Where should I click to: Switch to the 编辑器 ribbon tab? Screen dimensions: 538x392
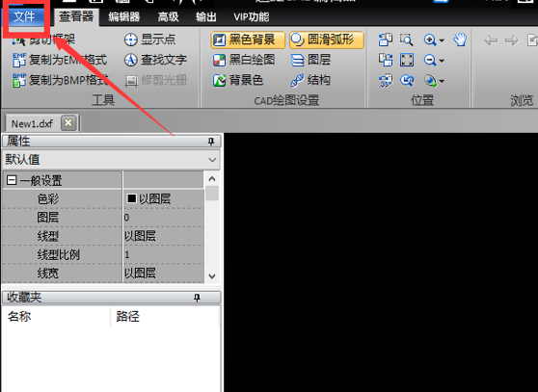pos(123,16)
